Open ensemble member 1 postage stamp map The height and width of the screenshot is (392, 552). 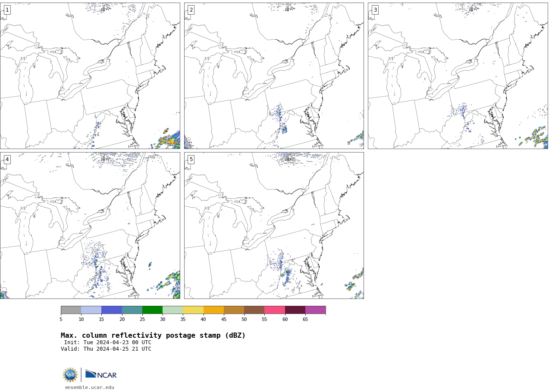(x=90, y=76)
